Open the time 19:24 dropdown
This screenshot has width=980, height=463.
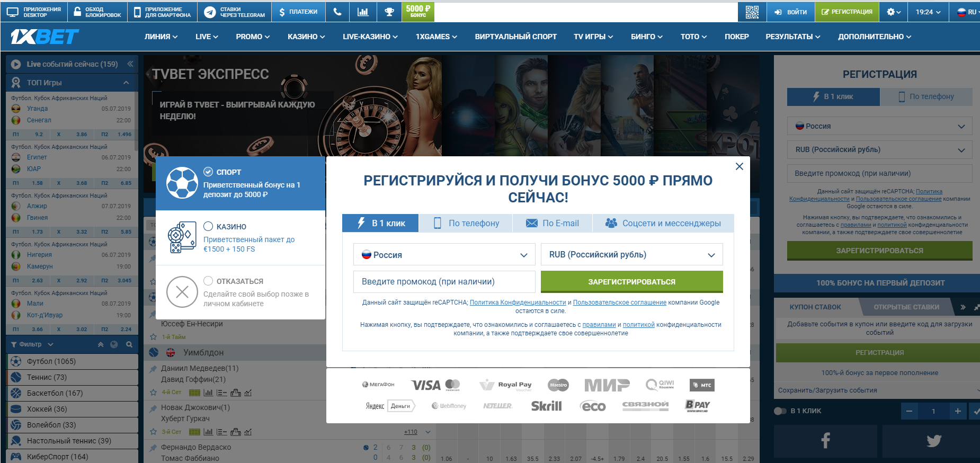coord(928,12)
